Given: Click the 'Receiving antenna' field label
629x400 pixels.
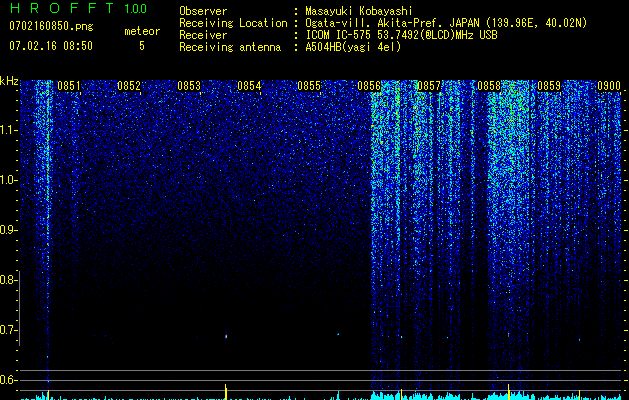Looking at the screenshot, I should point(230,47).
